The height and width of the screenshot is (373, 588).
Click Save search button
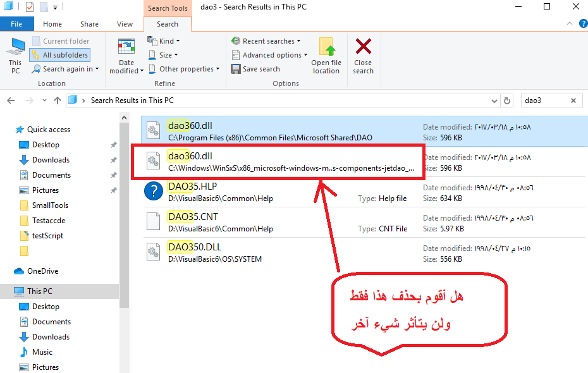(x=256, y=69)
